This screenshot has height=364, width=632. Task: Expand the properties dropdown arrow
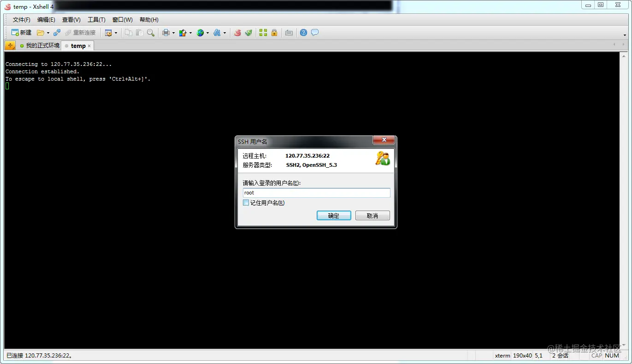(116, 33)
